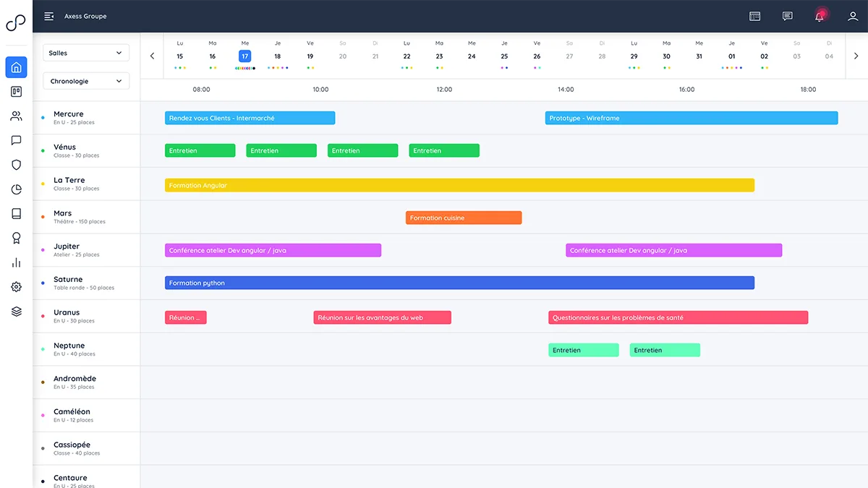Open the truncated Réunion ... event

[x=186, y=317]
